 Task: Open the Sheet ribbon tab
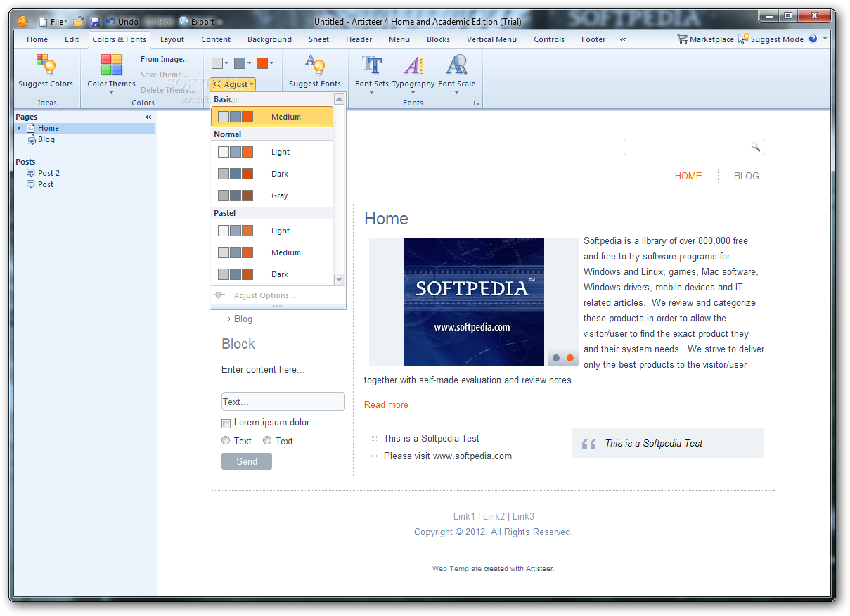click(318, 39)
